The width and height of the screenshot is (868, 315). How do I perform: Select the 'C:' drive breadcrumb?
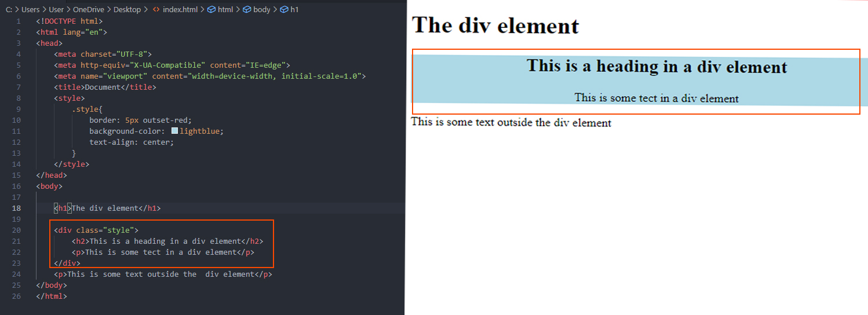[9, 10]
